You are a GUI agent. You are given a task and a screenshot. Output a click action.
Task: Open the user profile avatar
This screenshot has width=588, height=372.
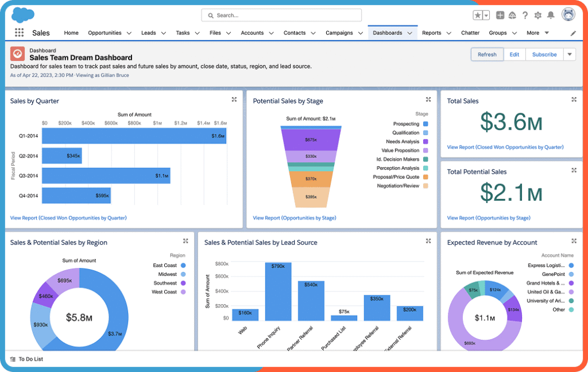pyautogui.click(x=568, y=15)
